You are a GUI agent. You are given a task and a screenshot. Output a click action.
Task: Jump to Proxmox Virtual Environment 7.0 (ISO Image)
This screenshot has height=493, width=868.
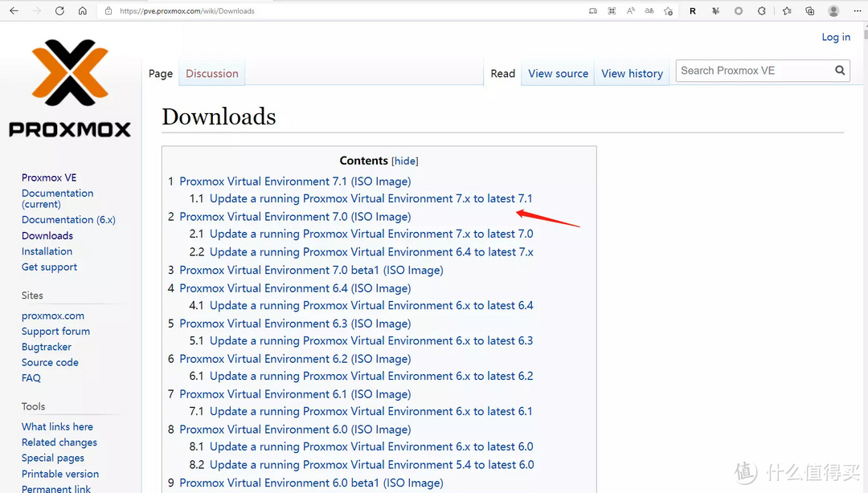pyautogui.click(x=295, y=217)
